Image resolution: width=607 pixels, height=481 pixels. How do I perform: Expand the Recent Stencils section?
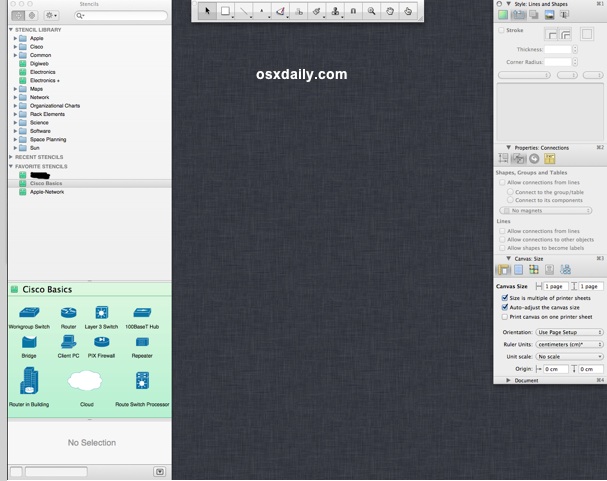(x=11, y=157)
